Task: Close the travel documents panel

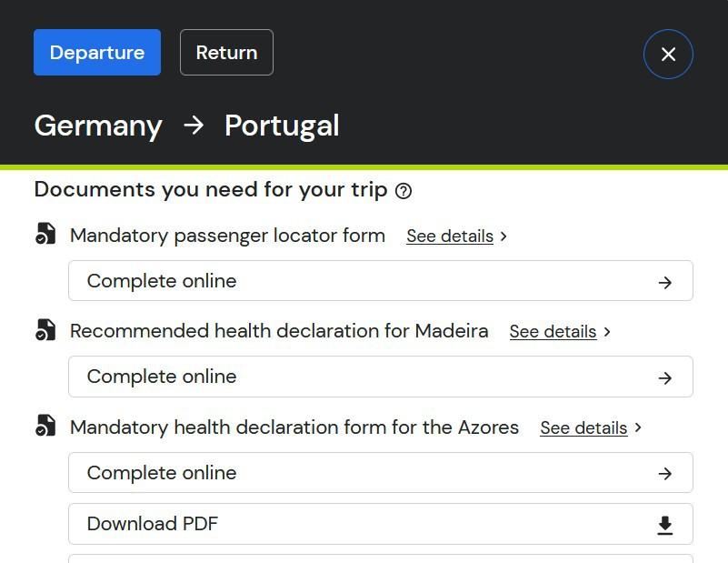Action: 668,55
